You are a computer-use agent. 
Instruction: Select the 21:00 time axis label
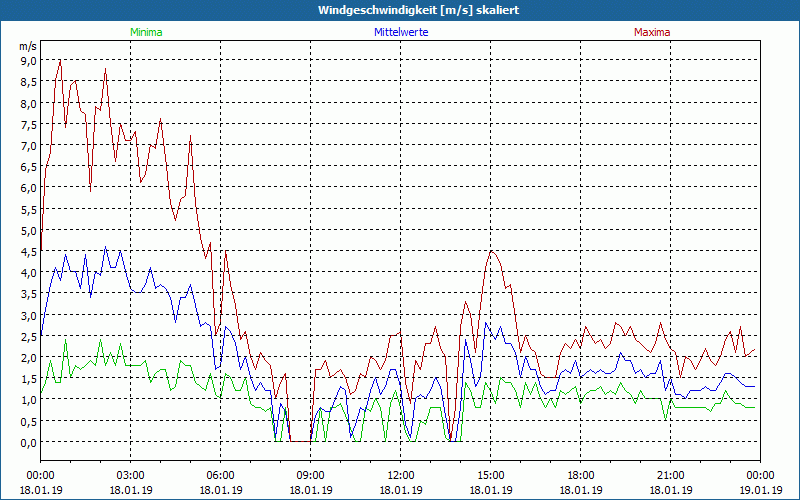click(x=670, y=475)
